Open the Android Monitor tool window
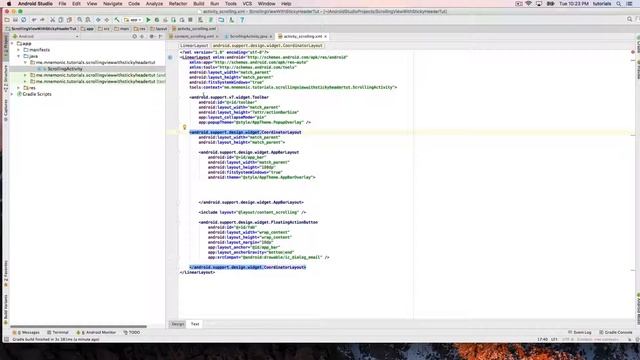The height and width of the screenshot is (360, 640). (x=96, y=332)
